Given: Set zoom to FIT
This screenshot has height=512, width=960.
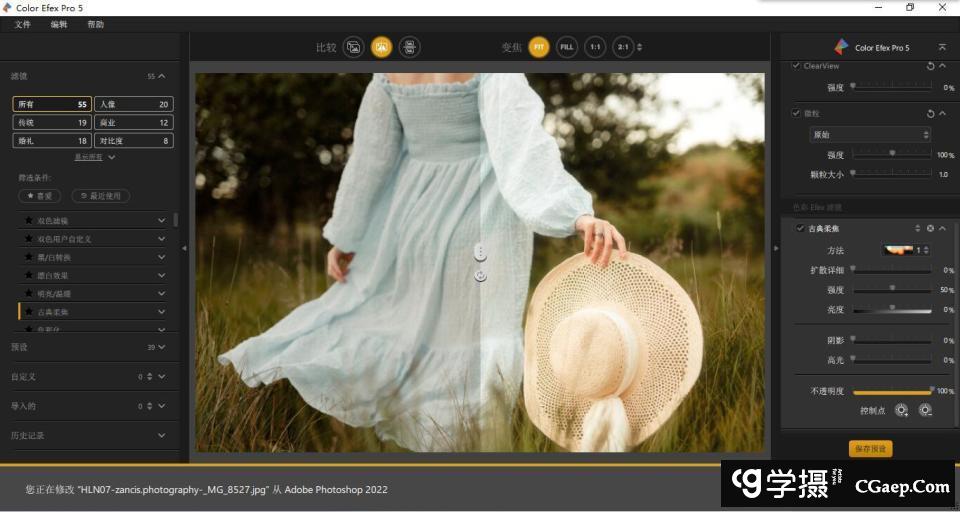Looking at the screenshot, I should [539, 47].
